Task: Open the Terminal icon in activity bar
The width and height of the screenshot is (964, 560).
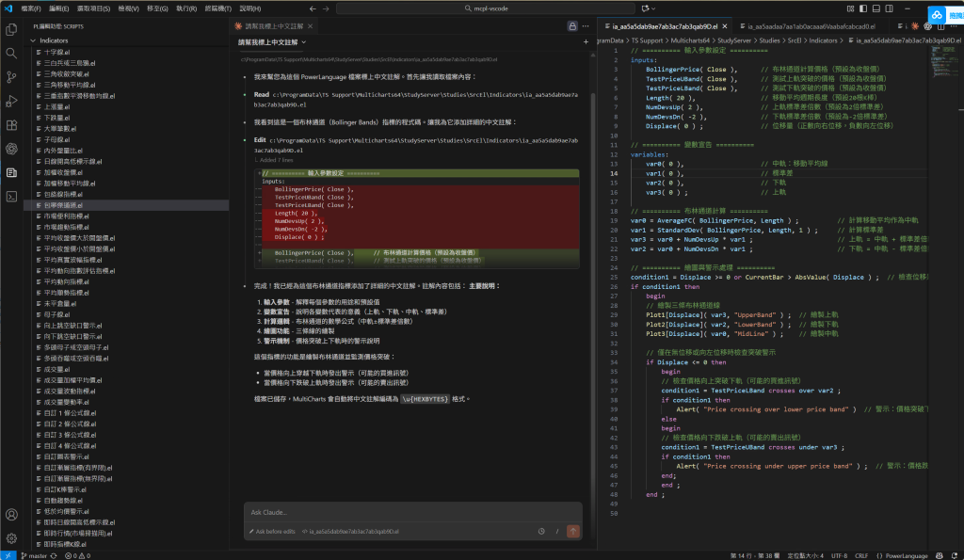Action: (x=11, y=196)
